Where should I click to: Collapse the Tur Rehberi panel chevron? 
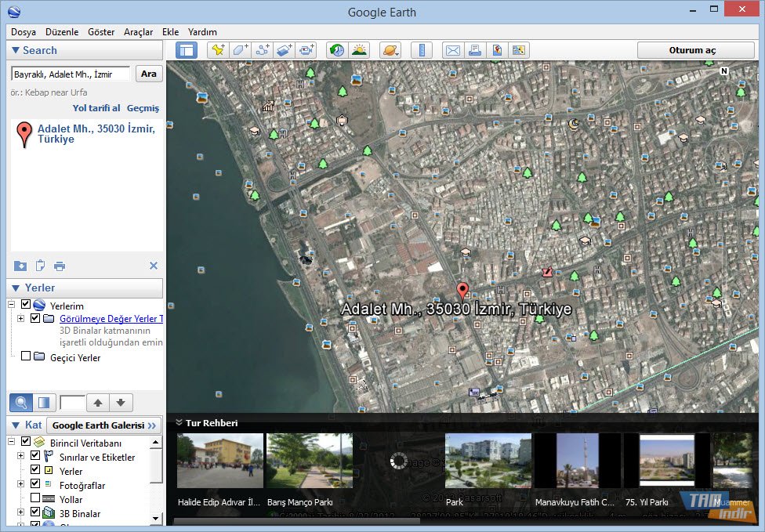pyautogui.click(x=179, y=422)
